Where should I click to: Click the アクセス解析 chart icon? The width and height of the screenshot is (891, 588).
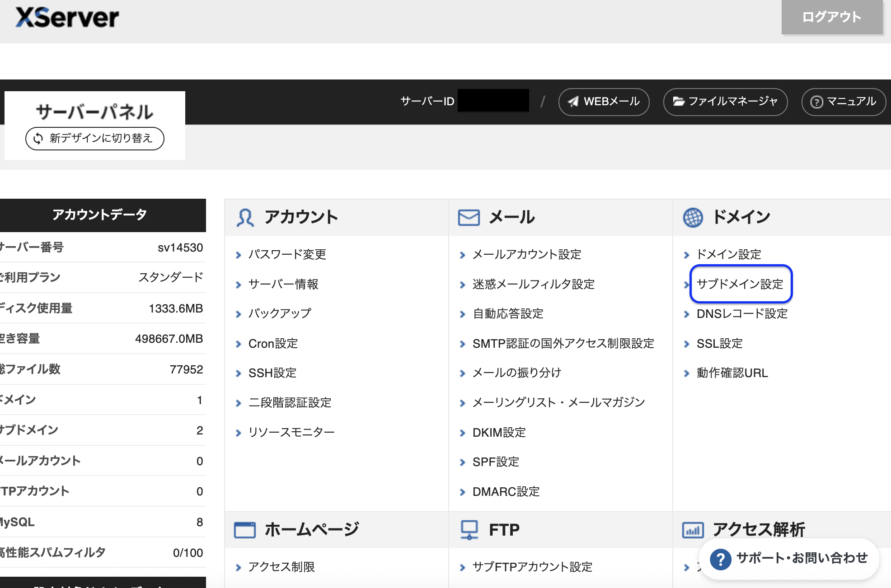694,529
